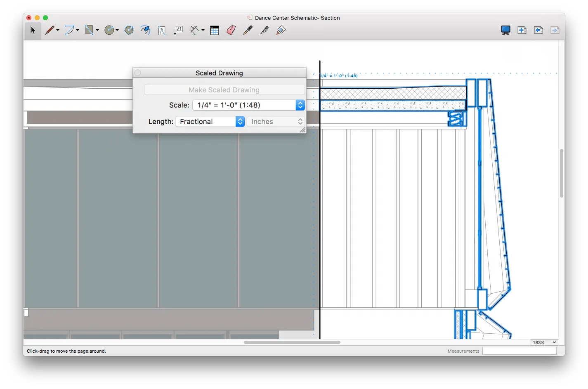This screenshot has height=389, width=588.
Task: Click Make Scaled Drawing button
Action: pos(224,90)
